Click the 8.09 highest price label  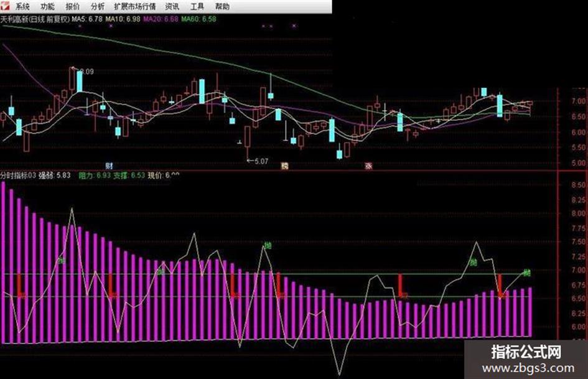[86, 72]
